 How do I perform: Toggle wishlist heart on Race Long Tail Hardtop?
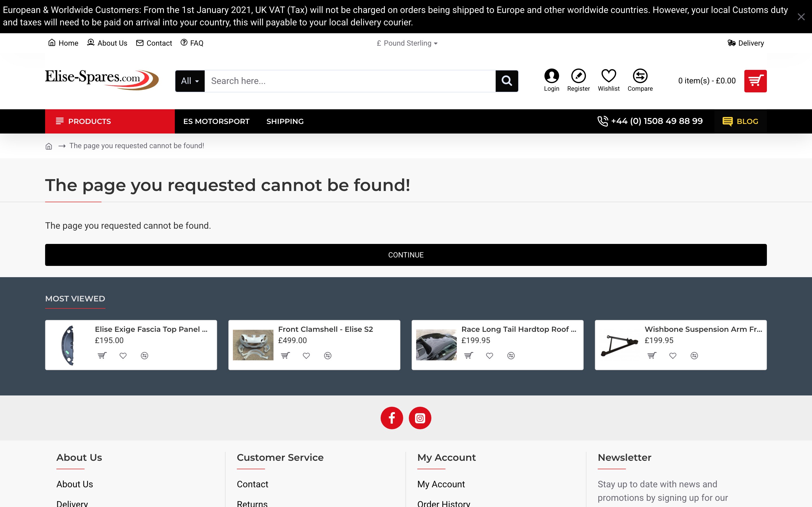coord(489,356)
